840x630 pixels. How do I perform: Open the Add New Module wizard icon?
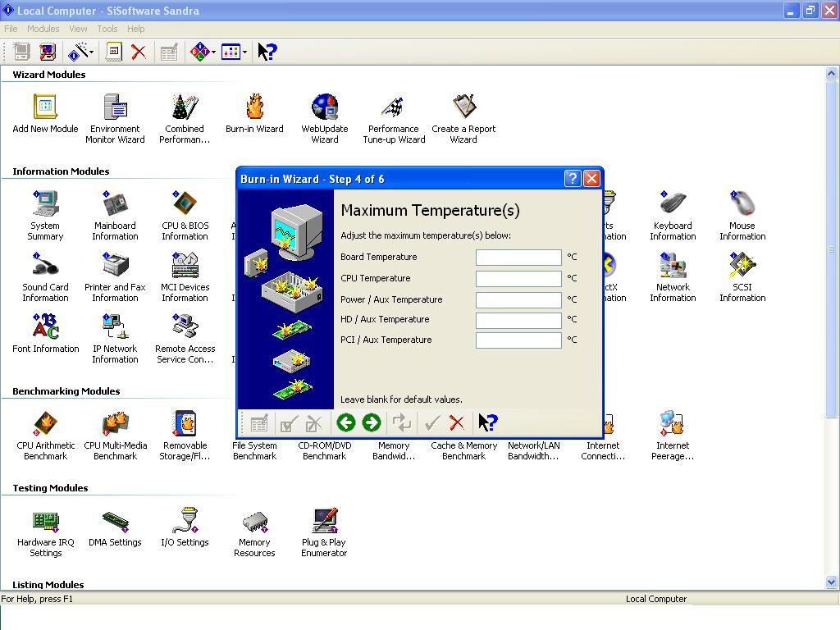46,113
